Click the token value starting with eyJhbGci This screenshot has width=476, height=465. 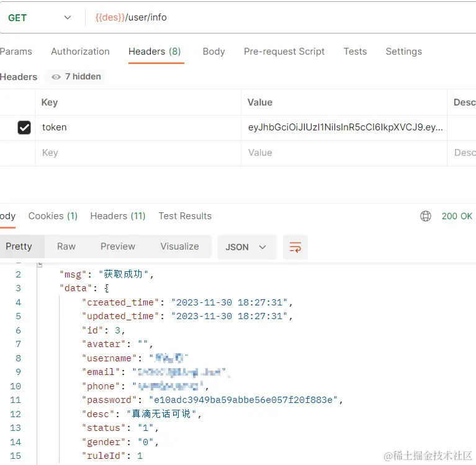[x=345, y=127]
